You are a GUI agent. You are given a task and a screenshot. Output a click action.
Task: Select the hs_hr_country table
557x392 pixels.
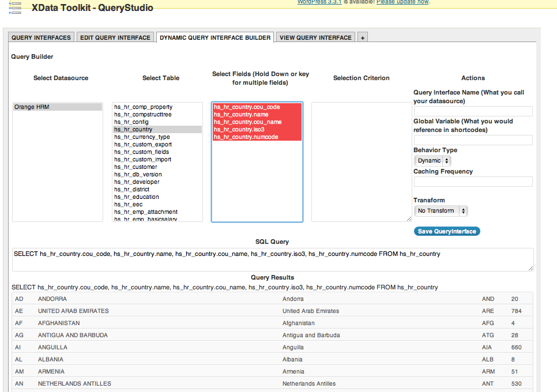(157, 129)
